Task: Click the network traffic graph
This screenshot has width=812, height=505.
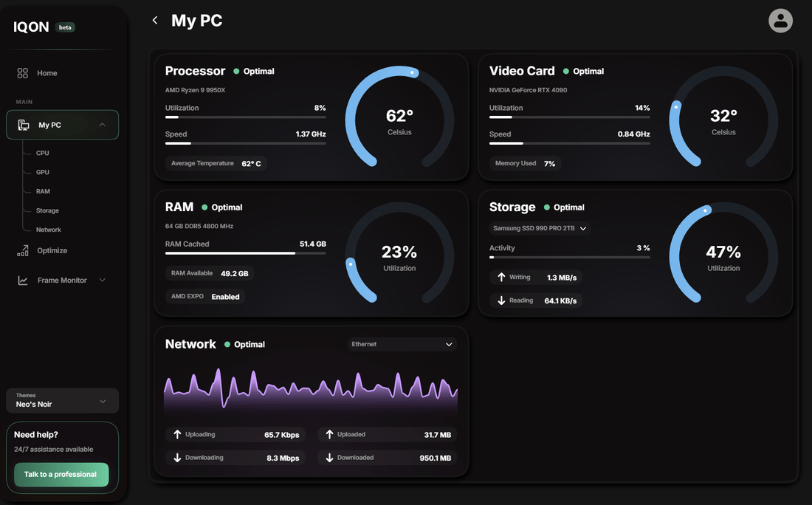Action: click(x=310, y=391)
